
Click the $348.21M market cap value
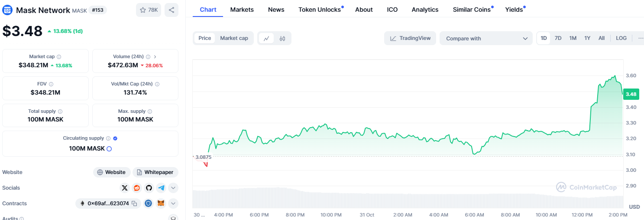point(33,65)
